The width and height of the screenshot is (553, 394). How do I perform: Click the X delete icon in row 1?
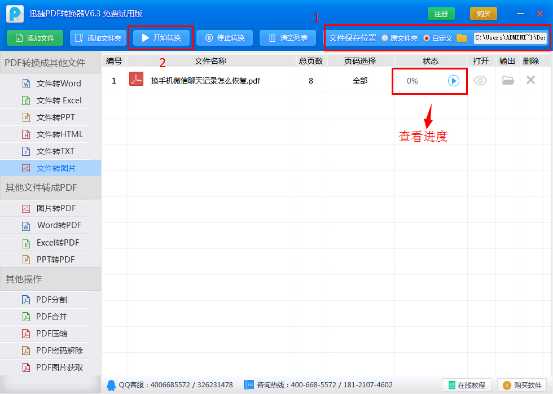530,80
